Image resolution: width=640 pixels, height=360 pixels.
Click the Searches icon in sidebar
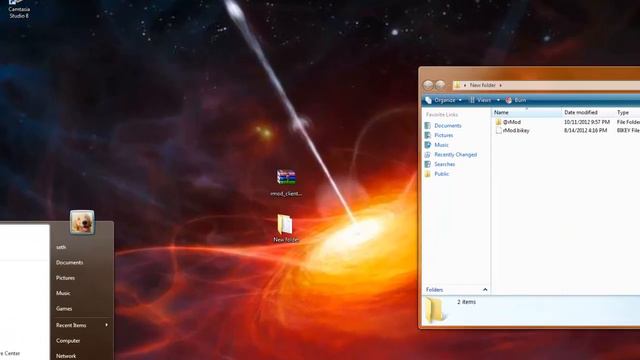(x=428, y=164)
